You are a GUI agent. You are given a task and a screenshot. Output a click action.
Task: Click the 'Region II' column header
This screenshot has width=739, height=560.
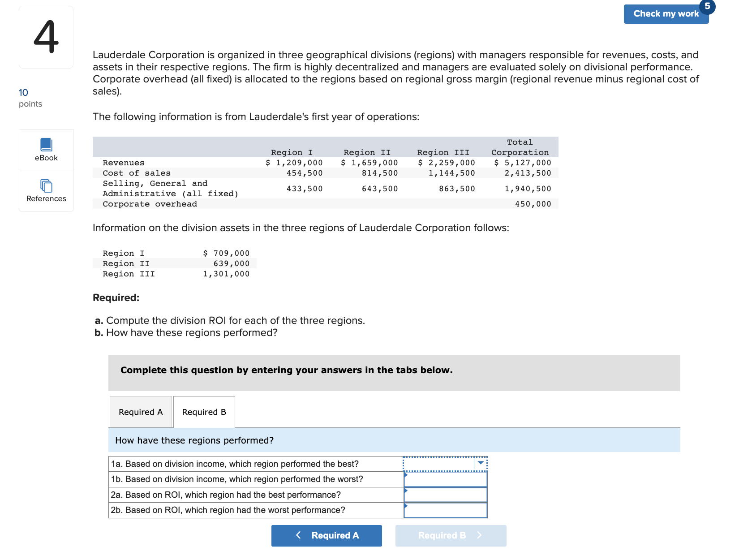pos(367,152)
